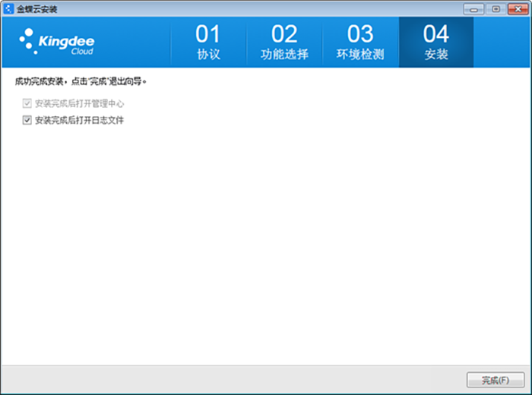Screen dimensions: 532x395
Task: Select step 03 环境检测 tab
Action: [x=360, y=42]
